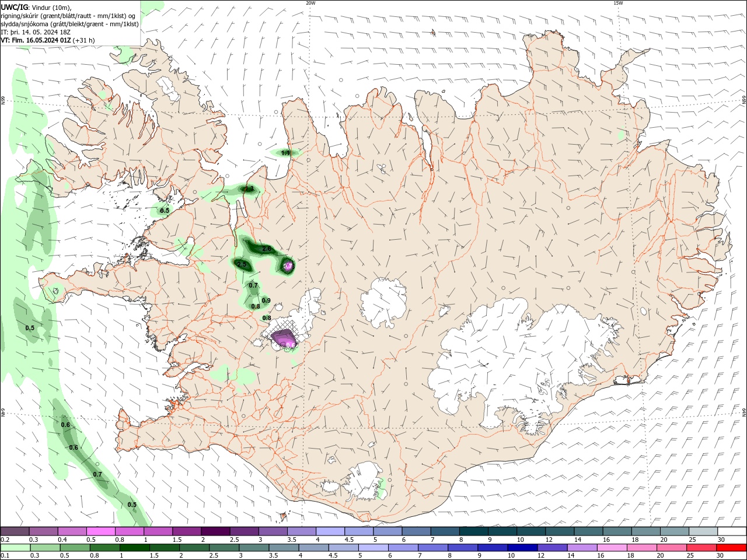Select the 'rigning/skúrir' legend text line
This screenshot has height=560, width=747.
click(x=68, y=16)
